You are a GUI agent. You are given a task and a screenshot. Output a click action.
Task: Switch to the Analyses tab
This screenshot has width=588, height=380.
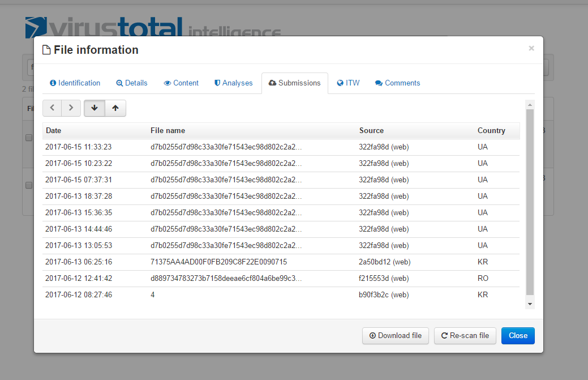[233, 83]
